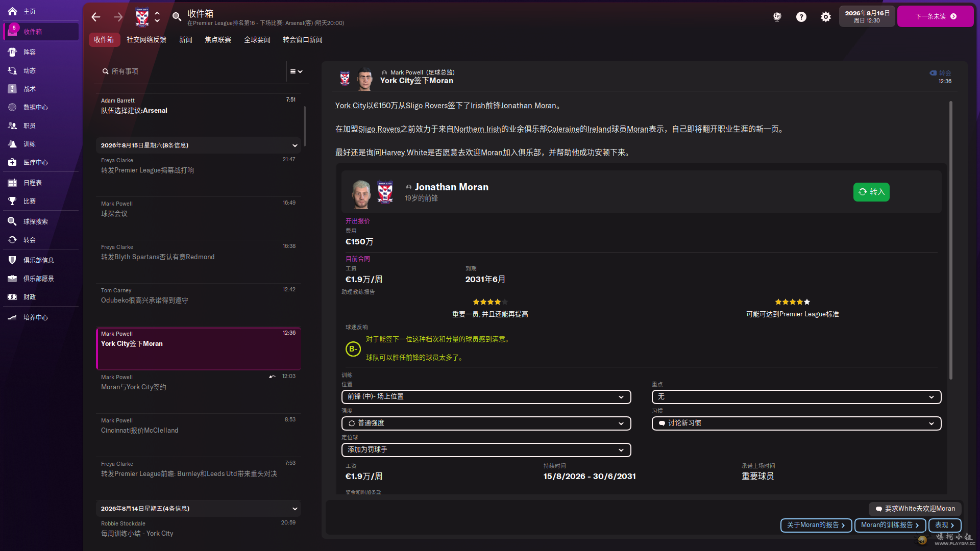Click the lightbulb head hint icon

click(x=777, y=17)
